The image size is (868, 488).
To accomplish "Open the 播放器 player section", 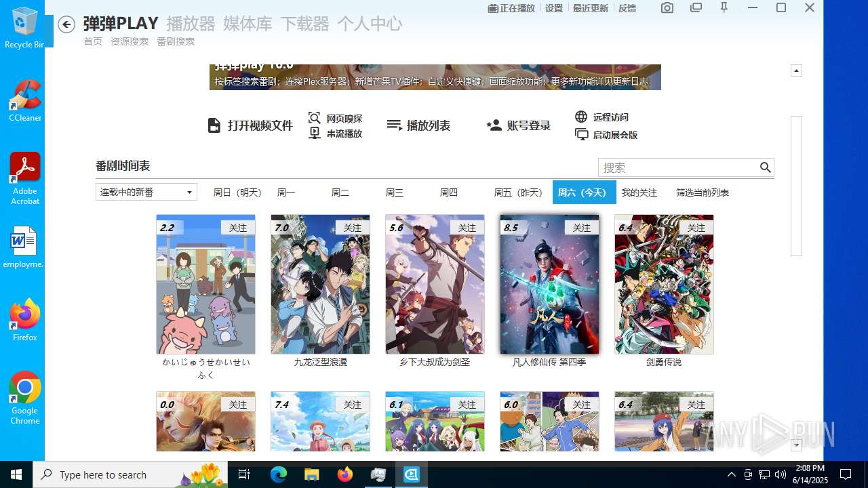I will [191, 24].
